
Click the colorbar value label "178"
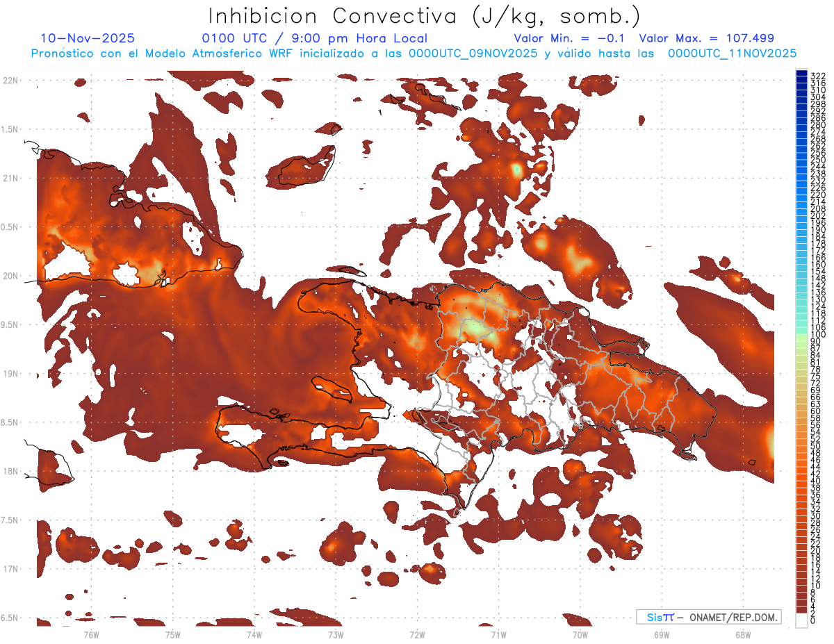point(818,242)
